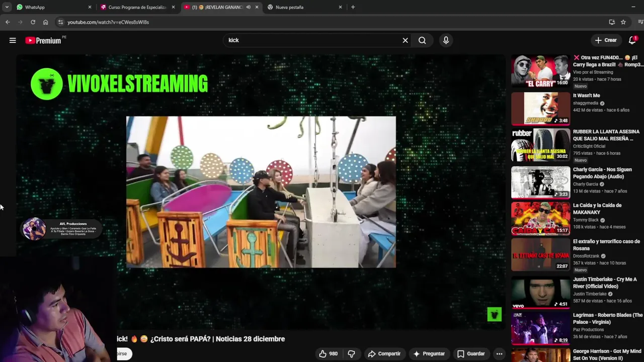This screenshot has width=644, height=362.
Task: Open George Harrison - Got My Mind Set On You
Action: pyautogui.click(x=607, y=354)
